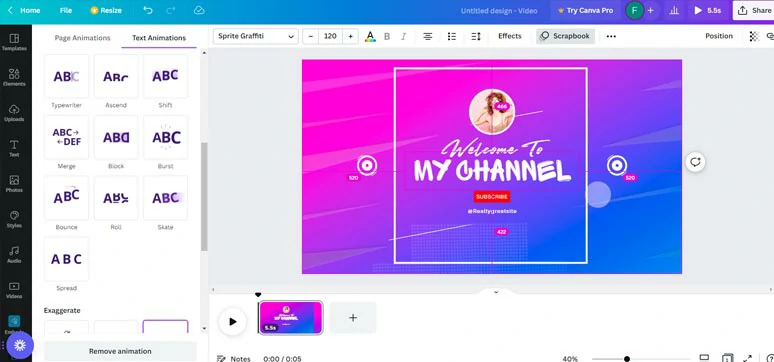
Task: Toggle bold formatting
Action: (x=387, y=36)
